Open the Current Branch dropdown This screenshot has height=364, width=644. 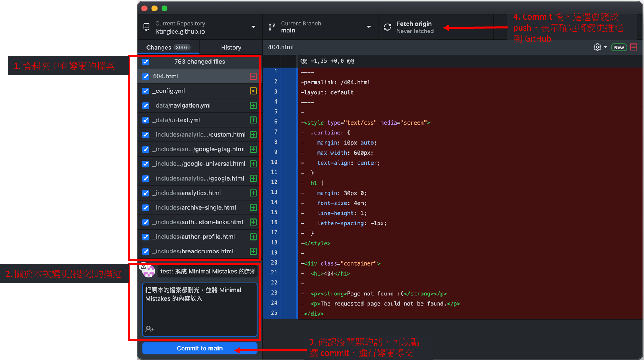[x=368, y=27]
